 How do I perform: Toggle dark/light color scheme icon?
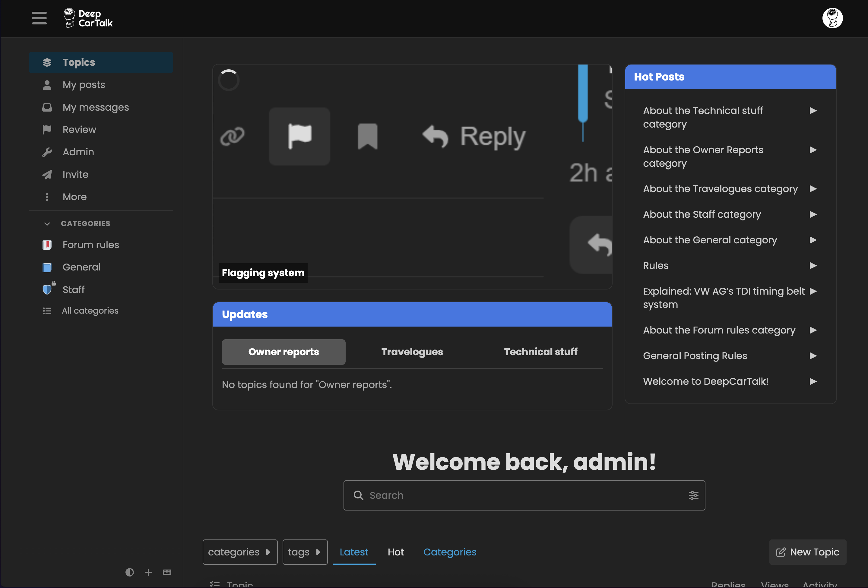130,572
